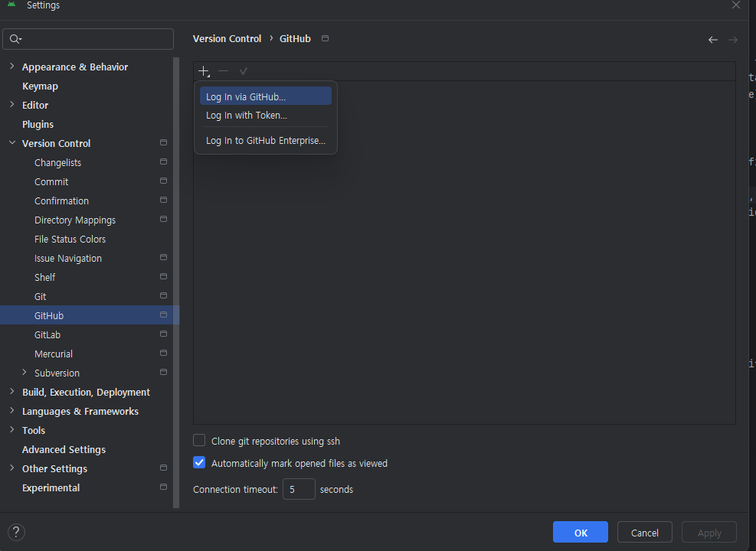The height and width of the screenshot is (551, 756).
Task: Expand the Tools section
Action: point(12,429)
